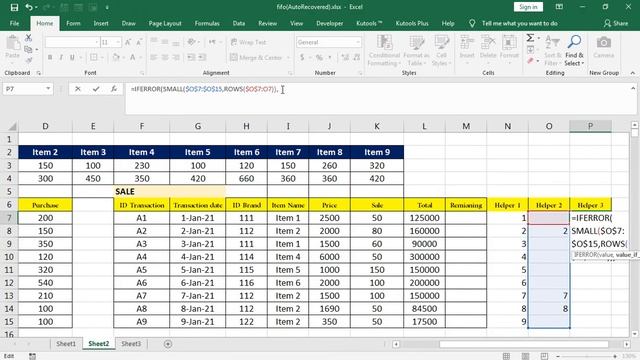This screenshot has height=360, width=640.
Task: Select column header P
Action: pyautogui.click(x=590, y=126)
